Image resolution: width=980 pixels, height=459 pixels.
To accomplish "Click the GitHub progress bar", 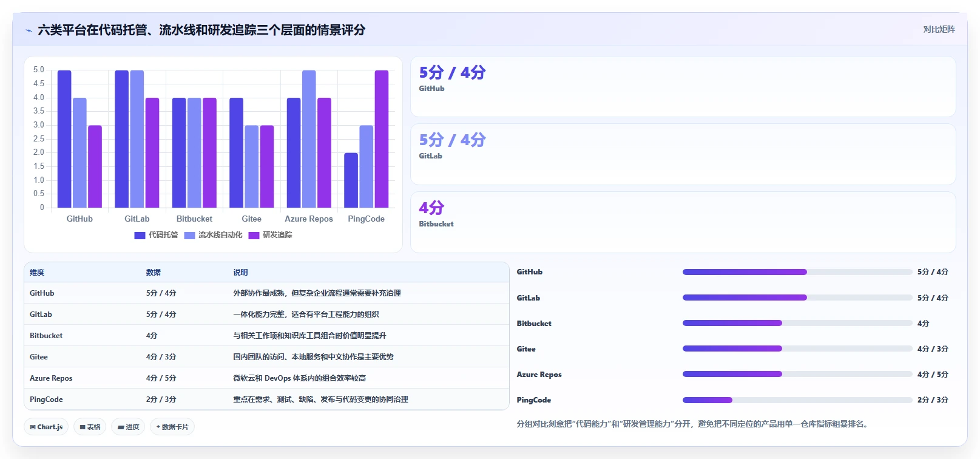I will click(797, 272).
